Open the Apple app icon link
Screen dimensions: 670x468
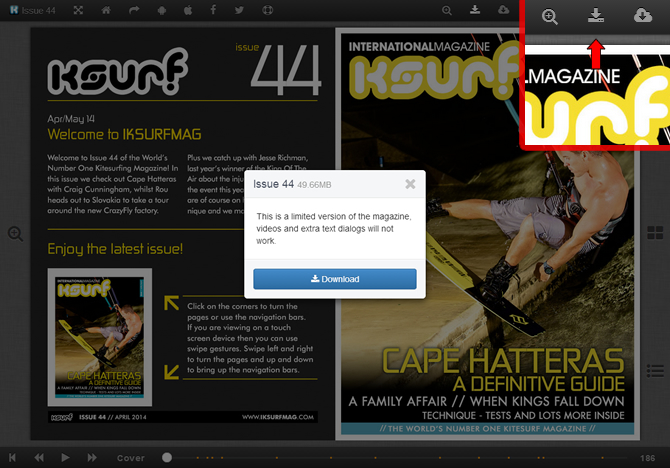[188, 10]
